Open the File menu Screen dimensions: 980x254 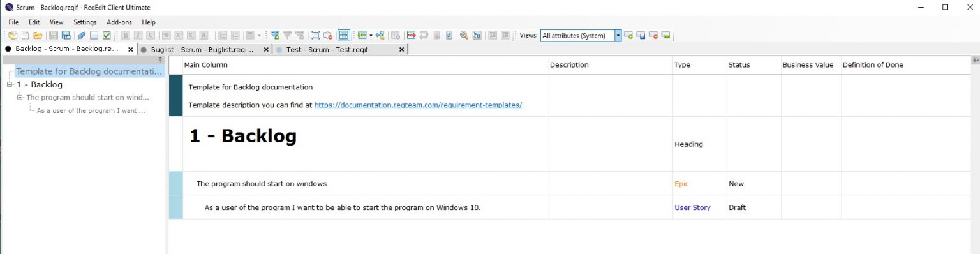point(13,22)
